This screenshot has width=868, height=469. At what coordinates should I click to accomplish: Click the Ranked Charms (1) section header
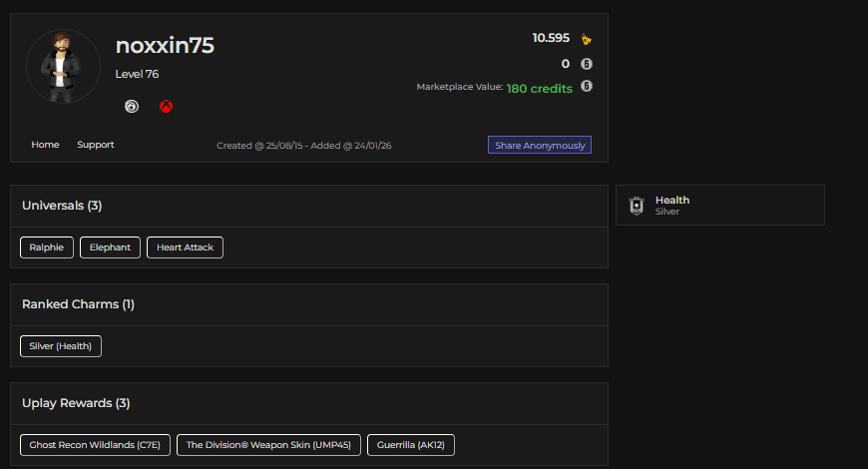[x=78, y=304]
